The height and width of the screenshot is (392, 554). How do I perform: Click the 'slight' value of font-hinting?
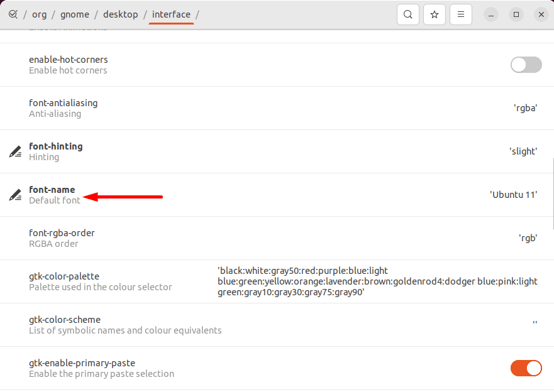click(524, 151)
